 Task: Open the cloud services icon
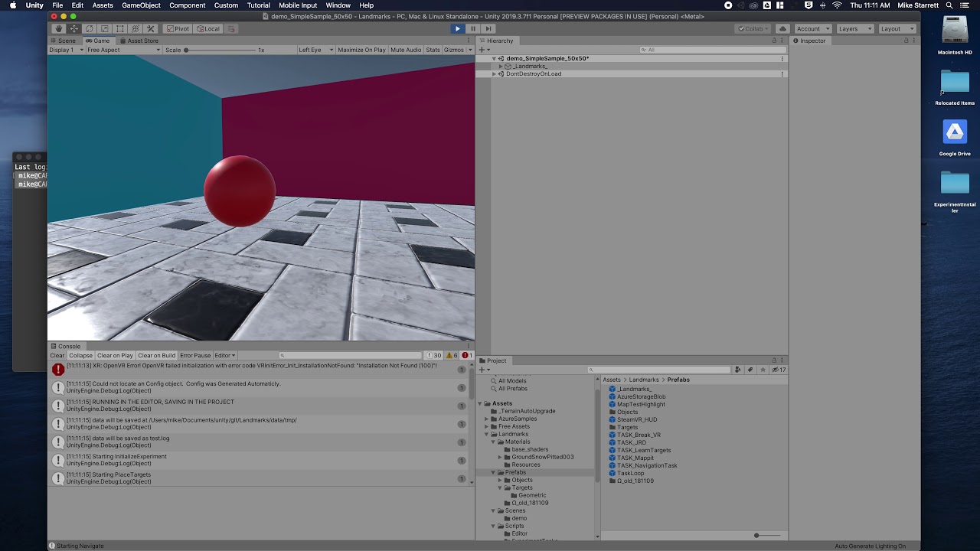coord(782,28)
